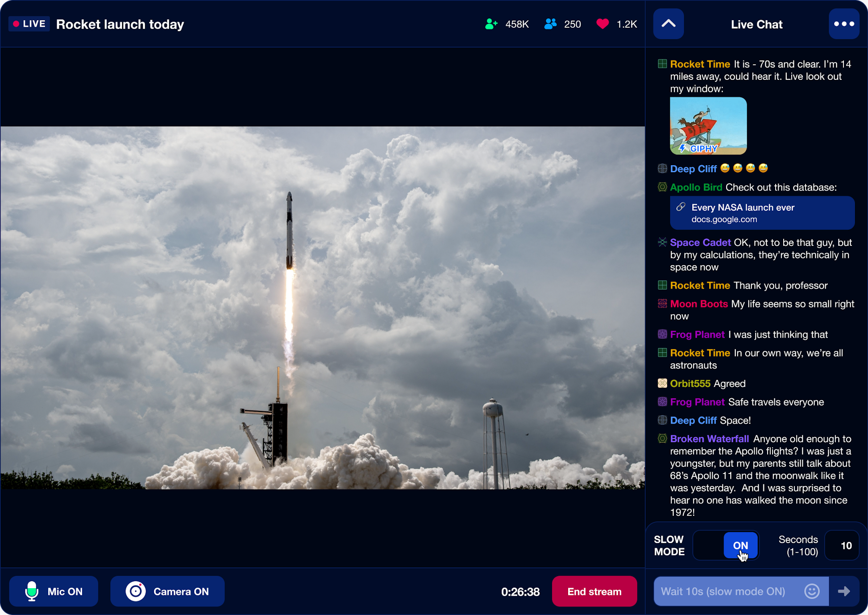
Task: Click the link icon on the NASA card
Action: (x=681, y=207)
